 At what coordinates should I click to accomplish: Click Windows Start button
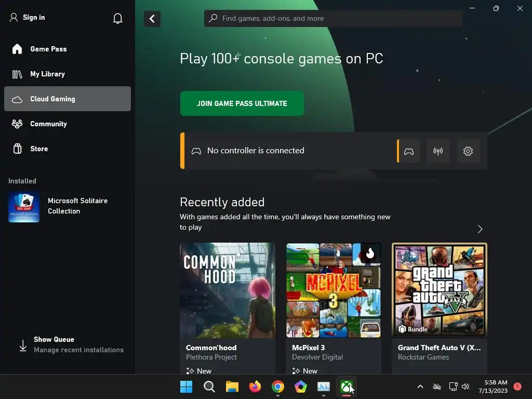(186, 387)
